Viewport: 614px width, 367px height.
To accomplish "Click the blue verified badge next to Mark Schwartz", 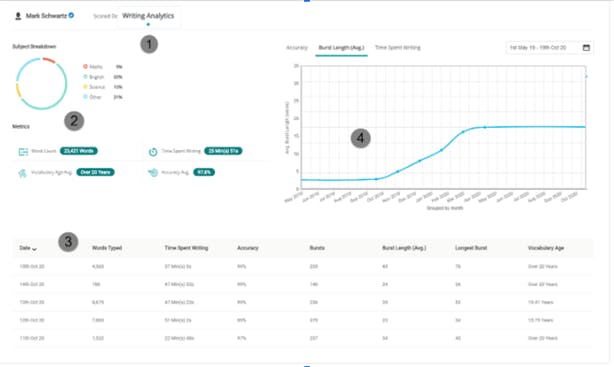I will (x=71, y=15).
